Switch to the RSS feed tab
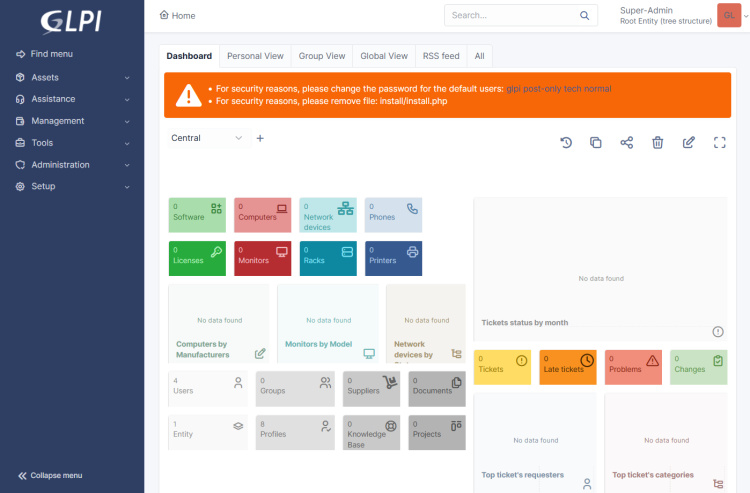This screenshot has width=750, height=493. point(441,56)
